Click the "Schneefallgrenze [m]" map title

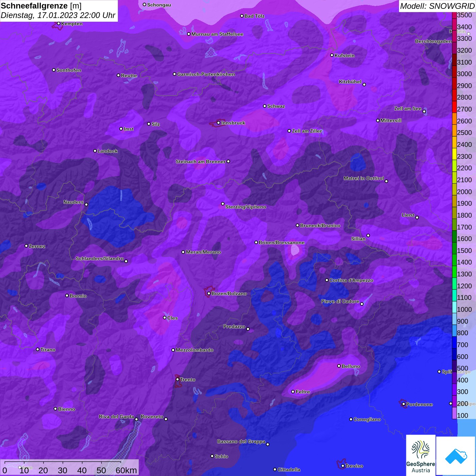click(41, 6)
